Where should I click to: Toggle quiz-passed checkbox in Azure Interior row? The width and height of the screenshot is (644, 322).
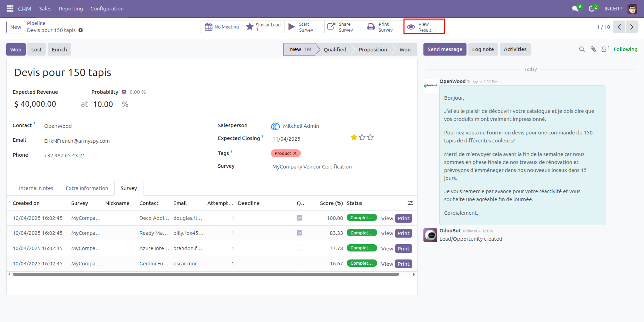click(299, 248)
